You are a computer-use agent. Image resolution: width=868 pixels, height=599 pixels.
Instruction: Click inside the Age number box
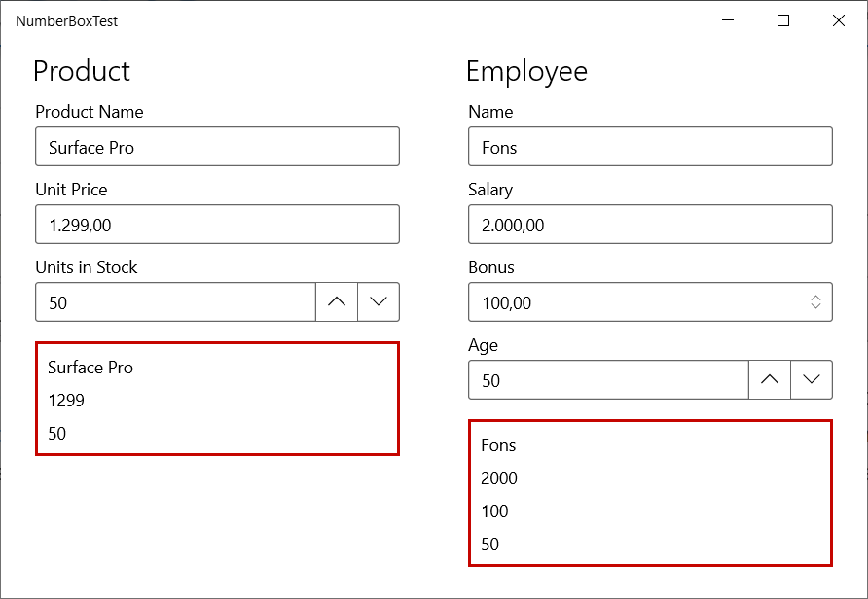pyautogui.click(x=608, y=380)
